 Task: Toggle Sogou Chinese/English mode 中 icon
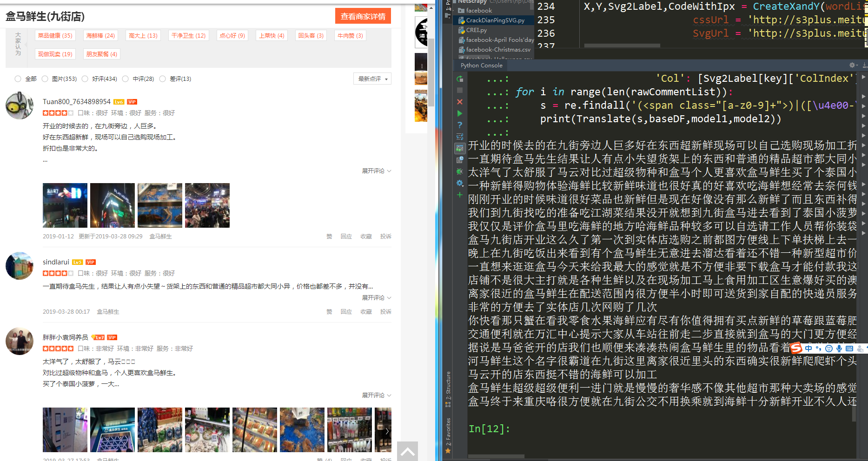(808, 348)
